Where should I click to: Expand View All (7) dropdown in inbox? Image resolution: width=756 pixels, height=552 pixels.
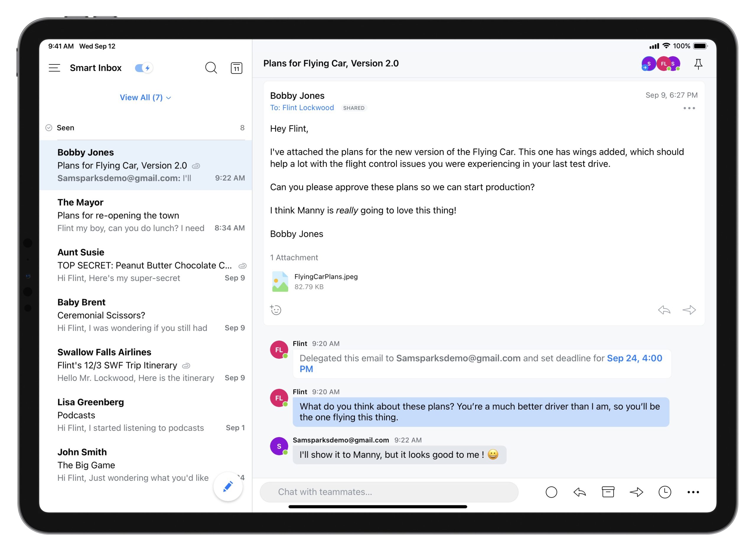point(146,98)
